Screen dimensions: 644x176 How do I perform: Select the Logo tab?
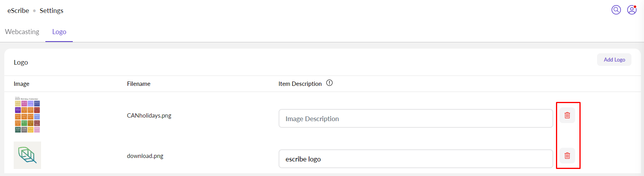pyautogui.click(x=59, y=32)
